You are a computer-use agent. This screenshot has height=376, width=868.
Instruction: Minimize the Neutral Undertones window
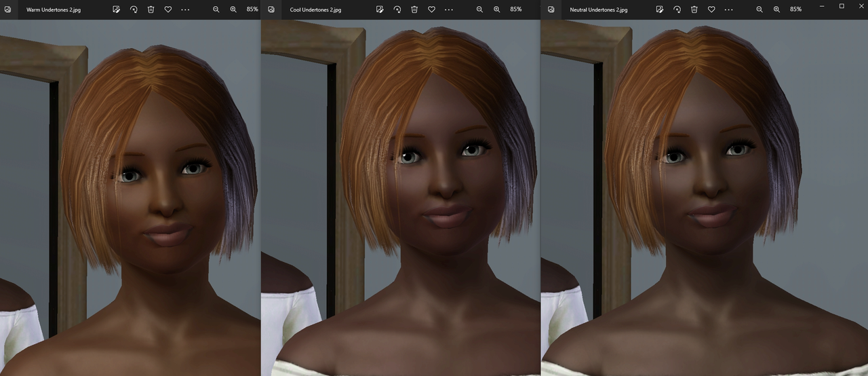coord(822,6)
